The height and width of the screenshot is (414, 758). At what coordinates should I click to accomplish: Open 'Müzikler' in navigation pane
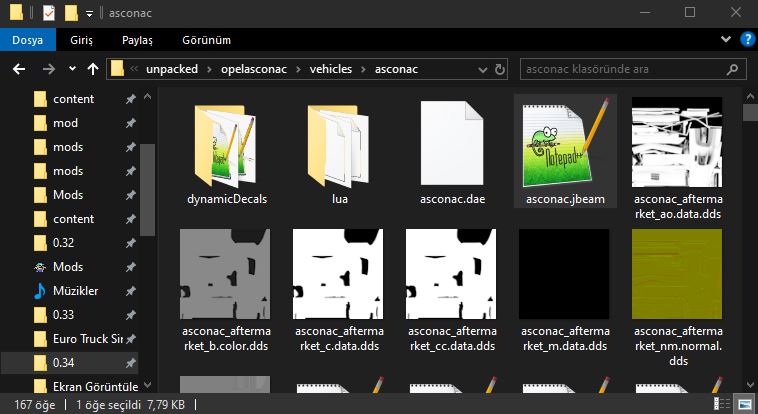75,291
